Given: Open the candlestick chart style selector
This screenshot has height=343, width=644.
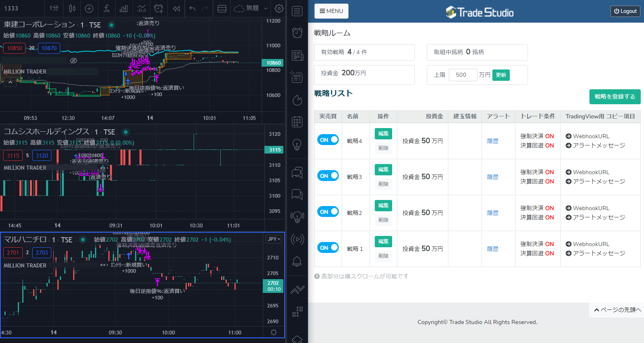Looking at the screenshot, I should point(72,8).
